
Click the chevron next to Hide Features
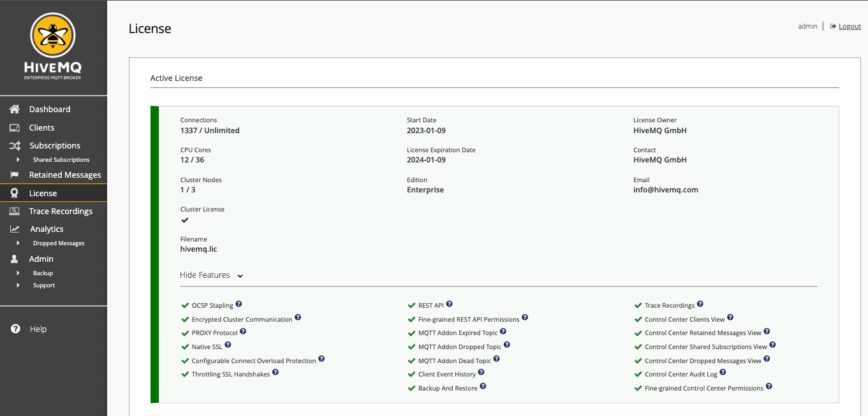pos(240,276)
